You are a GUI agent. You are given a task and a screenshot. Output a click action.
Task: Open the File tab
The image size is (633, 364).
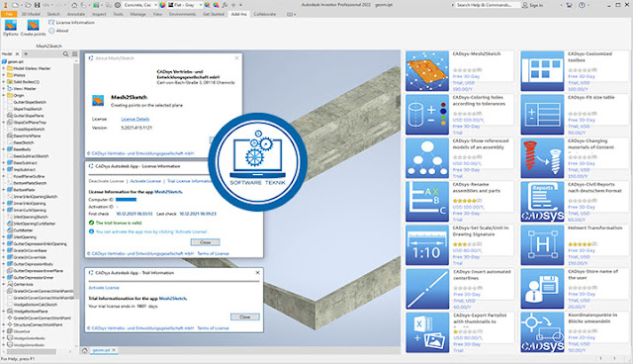click(x=9, y=14)
